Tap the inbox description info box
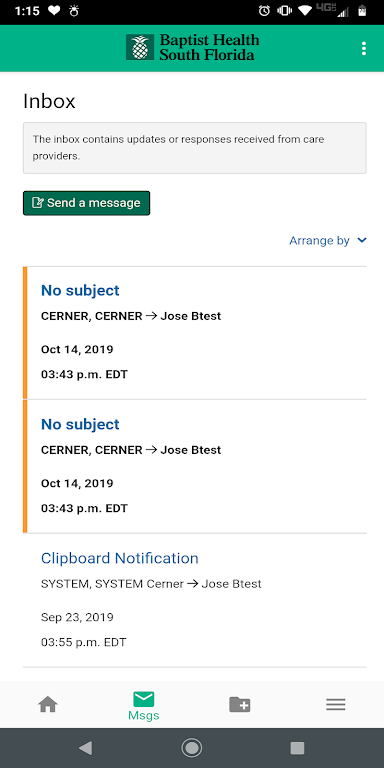Image resolution: width=384 pixels, height=768 pixels. coord(194,147)
